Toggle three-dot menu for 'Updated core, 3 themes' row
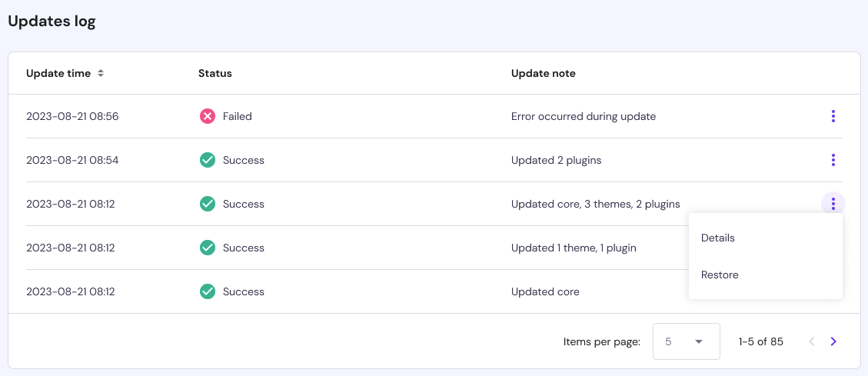The width and height of the screenshot is (868, 376). click(x=833, y=205)
